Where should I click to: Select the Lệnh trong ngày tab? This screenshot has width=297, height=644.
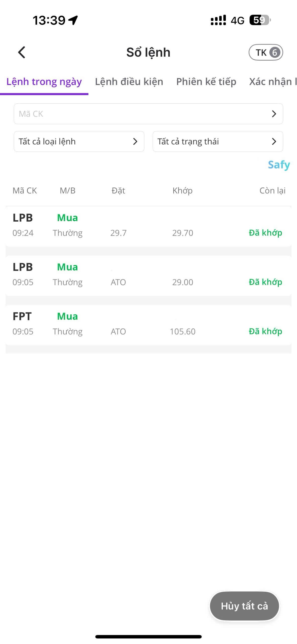click(x=44, y=82)
